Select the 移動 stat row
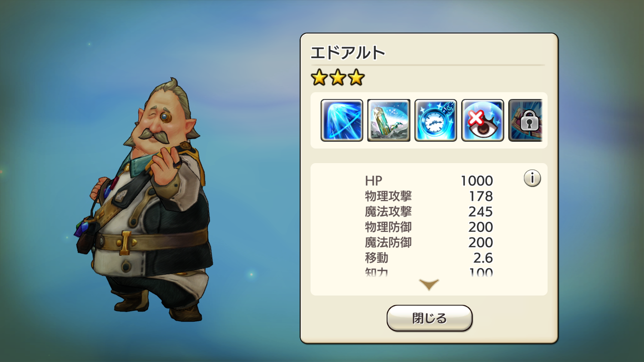 pos(429,258)
